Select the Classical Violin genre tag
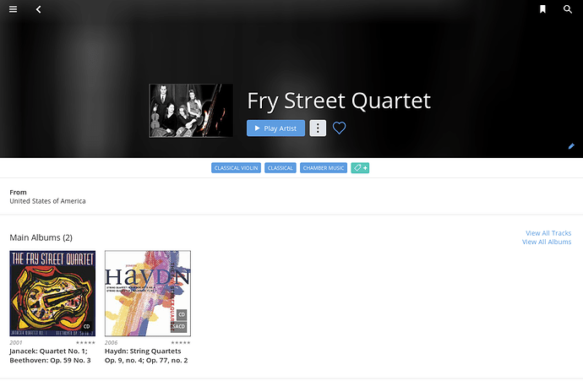 236,168
